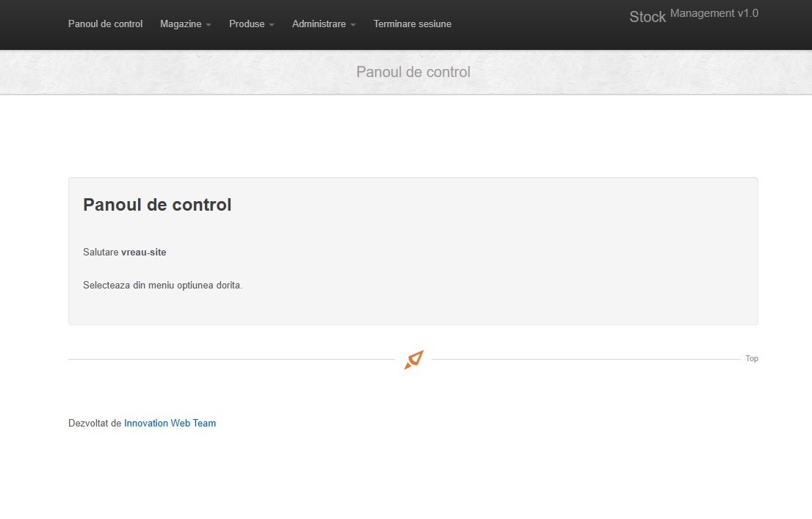Click the caret arrow beside Administrare
The width and height of the screenshot is (812, 519).
[x=353, y=25]
